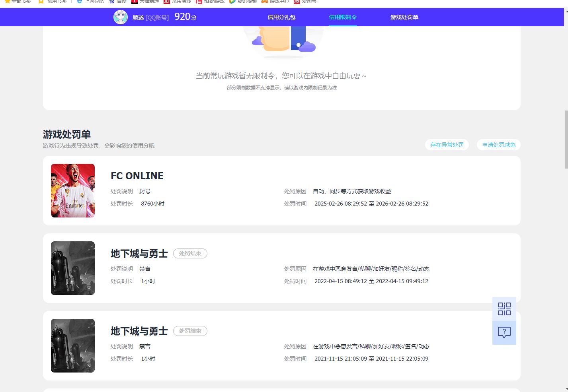The width and height of the screenshot is (568, 392).
Task: Click the vertical scrollbar thumb
Action: tap(566, 139)
